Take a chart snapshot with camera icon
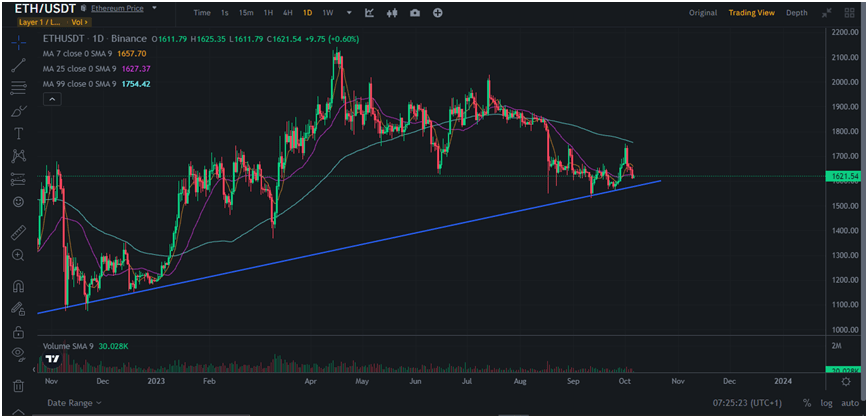Viewport: 868px width, 418px height. [415, 13]
